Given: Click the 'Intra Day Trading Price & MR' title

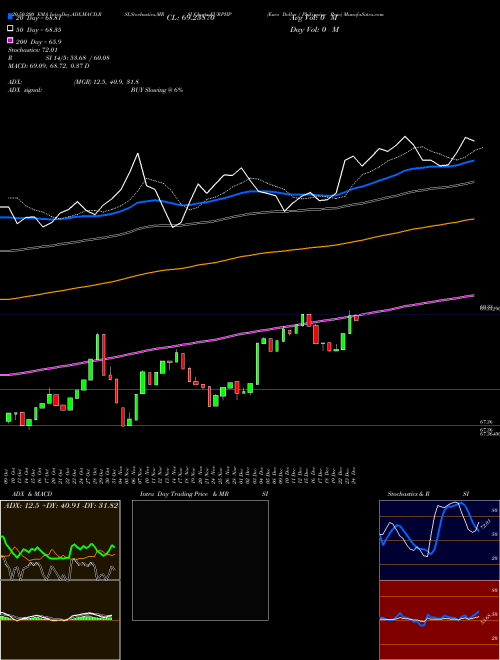Looking at the screenshot, I should point(184,494).
